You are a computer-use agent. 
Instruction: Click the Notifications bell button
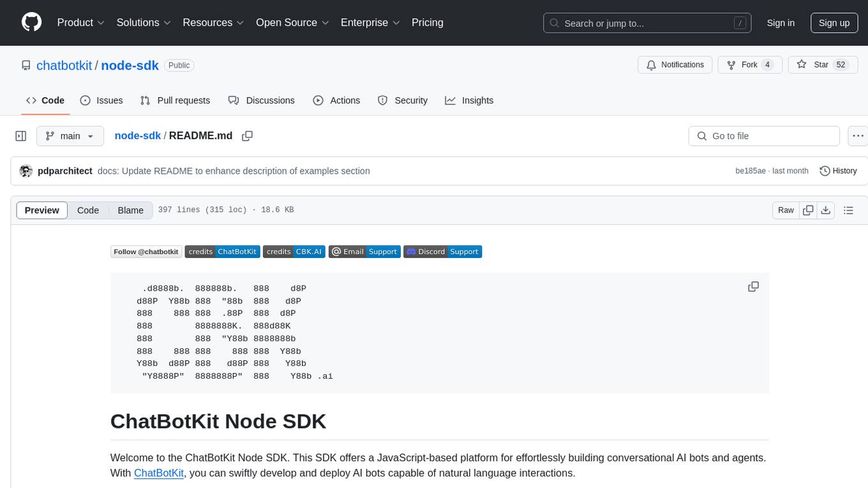pyautogui.click(x=675, y=65)
